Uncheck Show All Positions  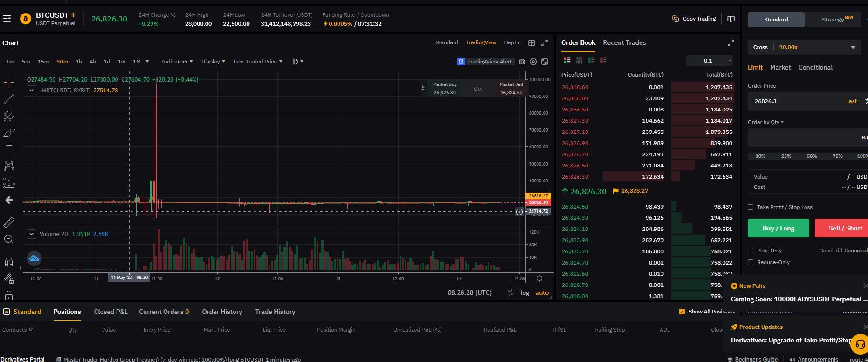682,312
